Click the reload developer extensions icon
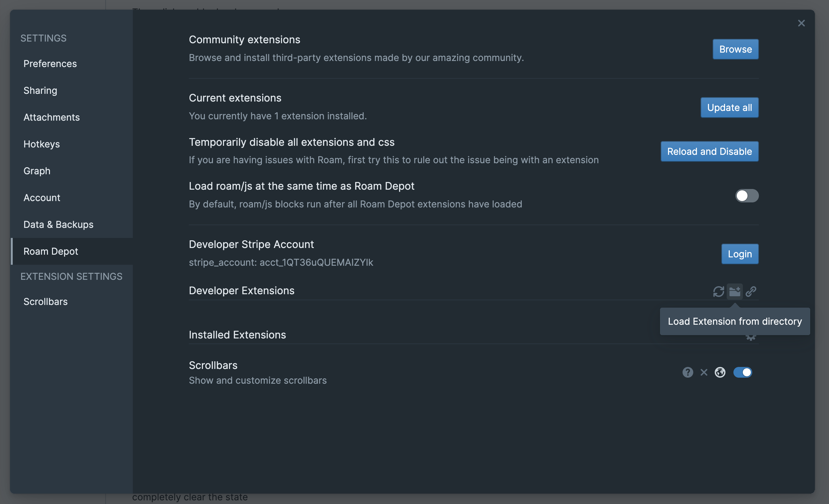The image size is (829, 504). coord(718,291)
